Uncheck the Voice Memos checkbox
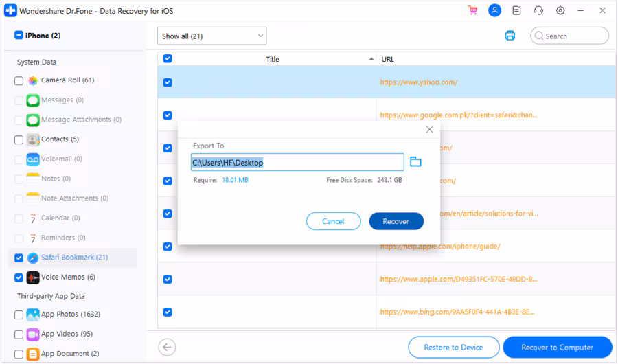This screenshot has width=618, height=364. click(19, 277)
